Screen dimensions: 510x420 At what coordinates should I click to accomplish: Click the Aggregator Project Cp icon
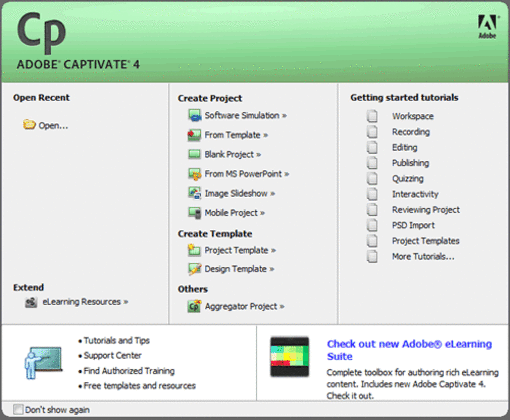194,306
